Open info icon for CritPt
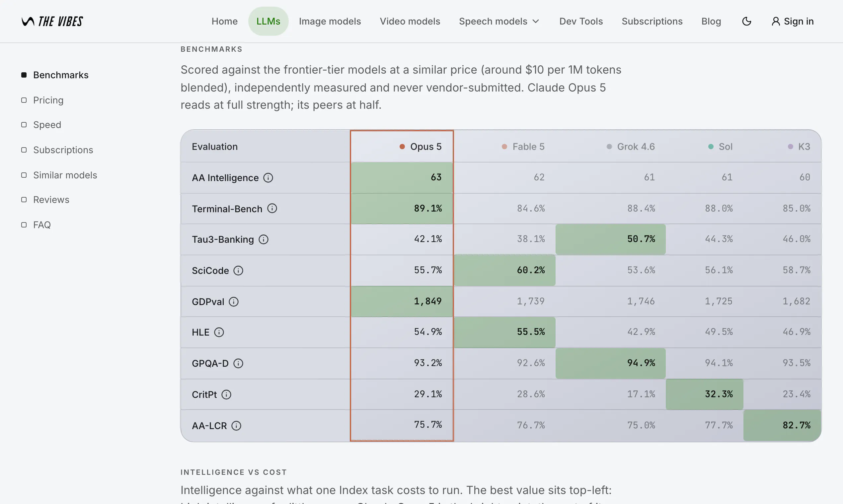Viewport: 843px width, 504px height. coord(226,395)
